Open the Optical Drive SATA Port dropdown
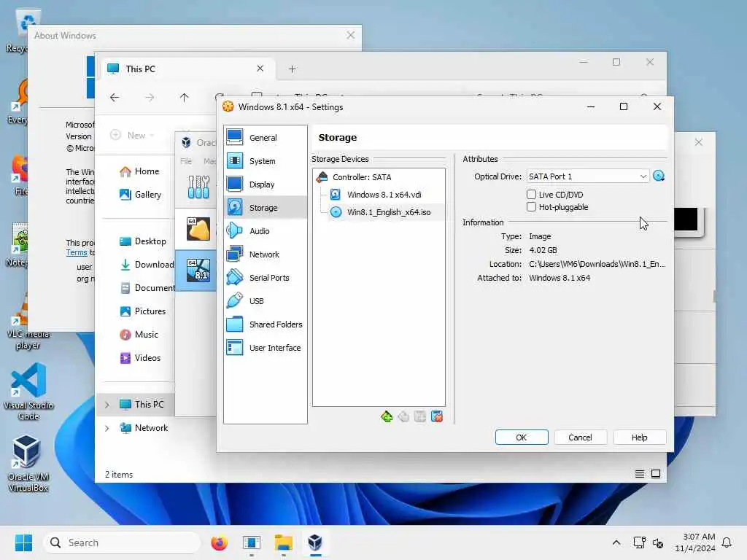Viewport: 747px width, 560px height. (587, 176)
